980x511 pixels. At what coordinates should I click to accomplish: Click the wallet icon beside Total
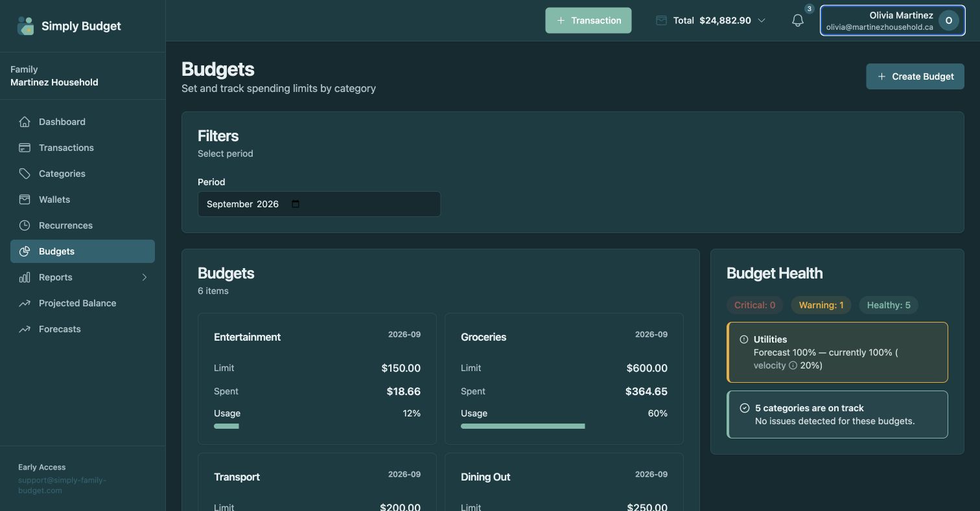661,21
